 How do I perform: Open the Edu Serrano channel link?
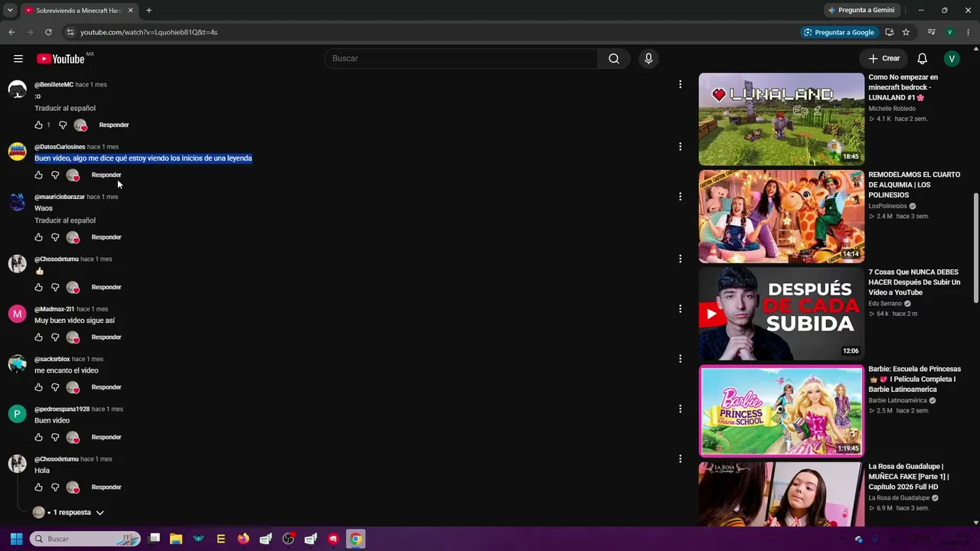point(885,304)
